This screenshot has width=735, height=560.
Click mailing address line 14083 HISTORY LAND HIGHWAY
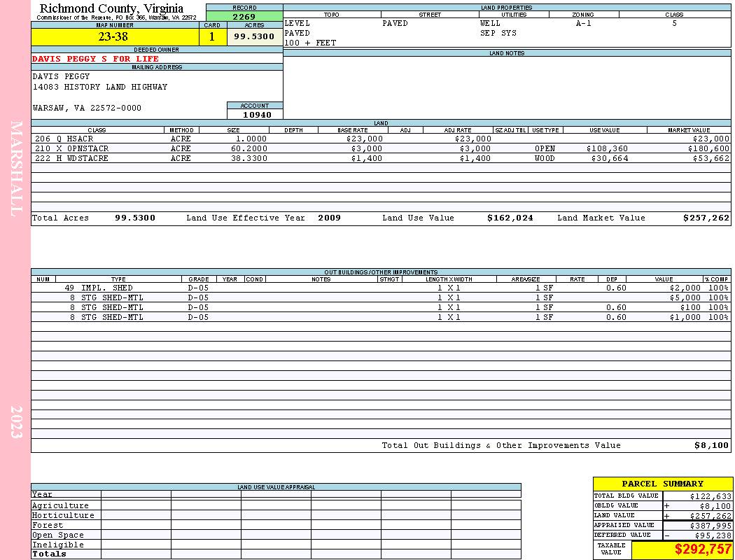click(100, 87)
